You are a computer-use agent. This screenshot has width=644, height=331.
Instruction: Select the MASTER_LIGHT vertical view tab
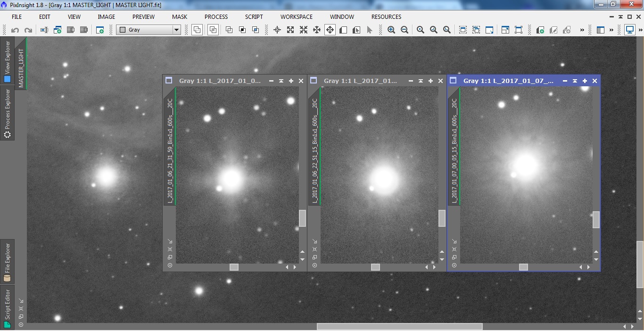pos(21,64)
